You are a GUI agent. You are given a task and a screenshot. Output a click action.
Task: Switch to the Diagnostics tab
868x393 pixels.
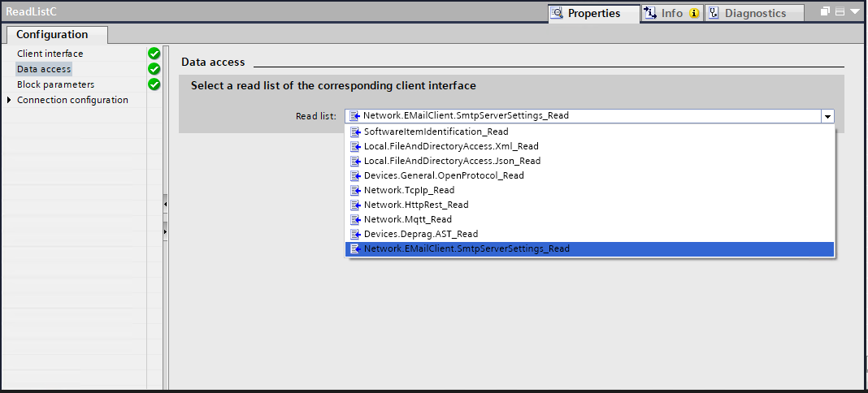pyautogui.click(x=755, y=13)
